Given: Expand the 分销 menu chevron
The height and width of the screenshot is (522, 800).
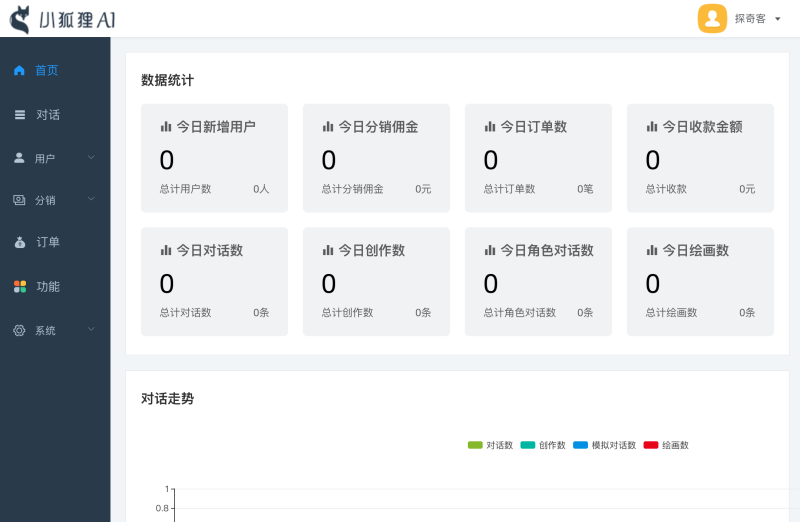Looking at the screenshot, I should (91, 199).
